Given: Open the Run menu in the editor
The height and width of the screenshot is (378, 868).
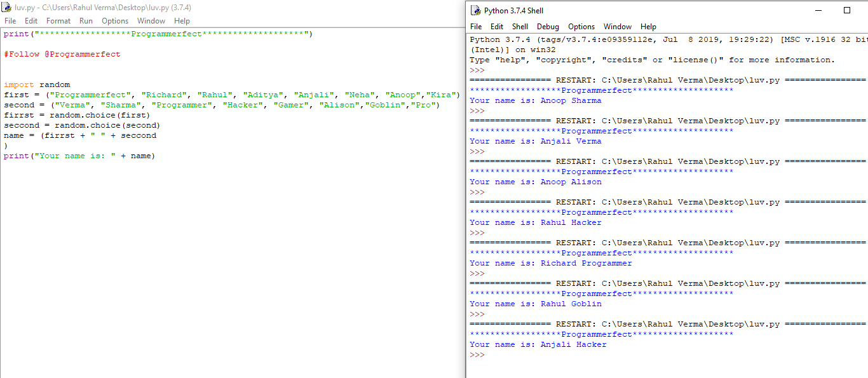Looking at the screenshot, I should [86, 20].
